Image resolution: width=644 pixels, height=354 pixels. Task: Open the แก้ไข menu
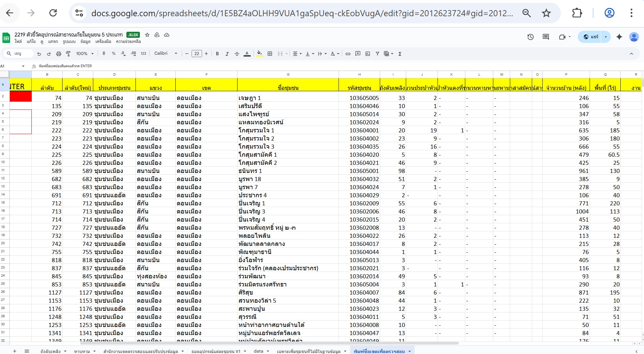pos(31,42)
